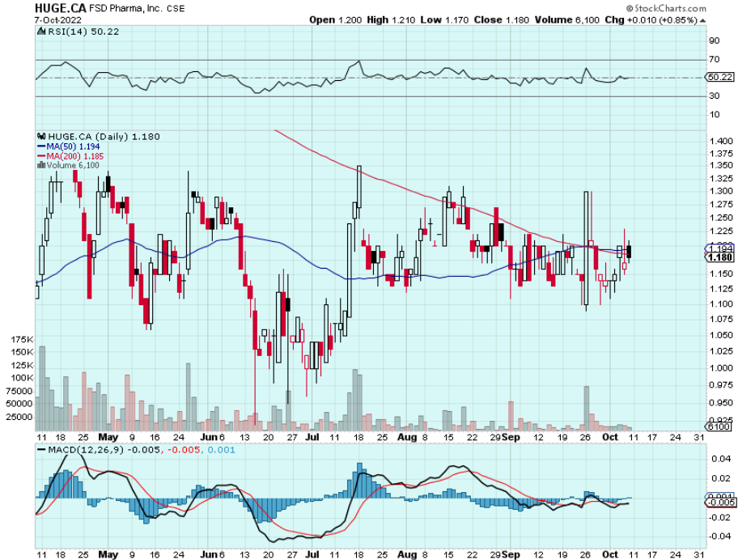This screenshot has width=755, height=560.
Task: Click the '7-Oct-2022' date label
Action: coord(58,20)
